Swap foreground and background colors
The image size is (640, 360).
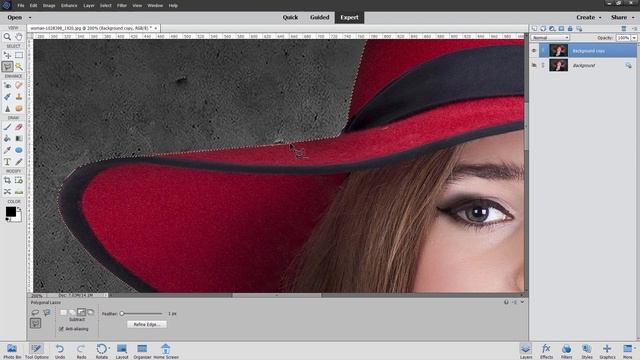point(19,209)
